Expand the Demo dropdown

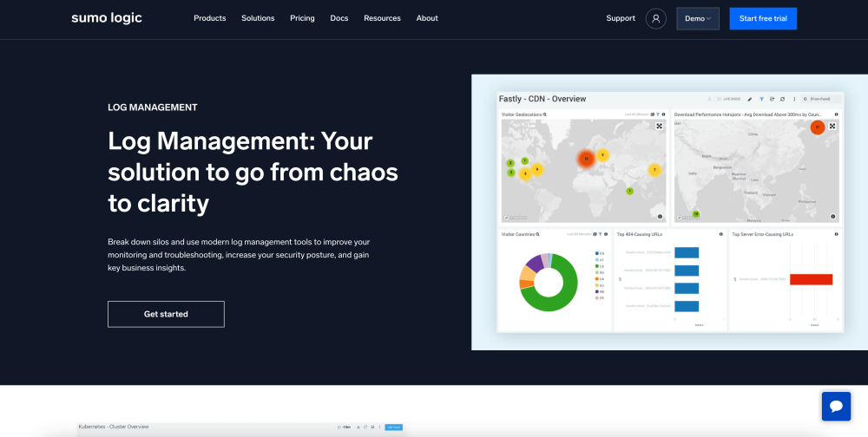(x=698, y=18)
